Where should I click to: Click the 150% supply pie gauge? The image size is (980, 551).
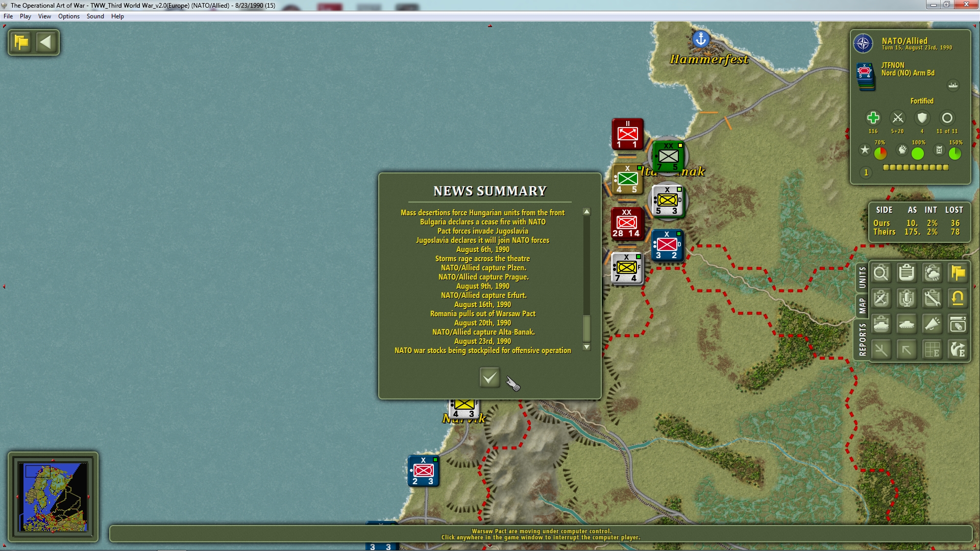click(x=955, y=153)
